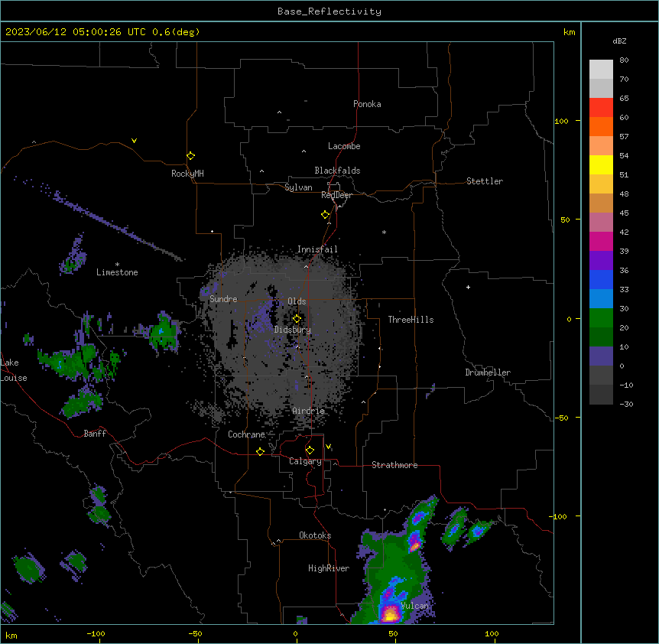
Task: Click the km unit label at top right
Action: coord(569,32)
